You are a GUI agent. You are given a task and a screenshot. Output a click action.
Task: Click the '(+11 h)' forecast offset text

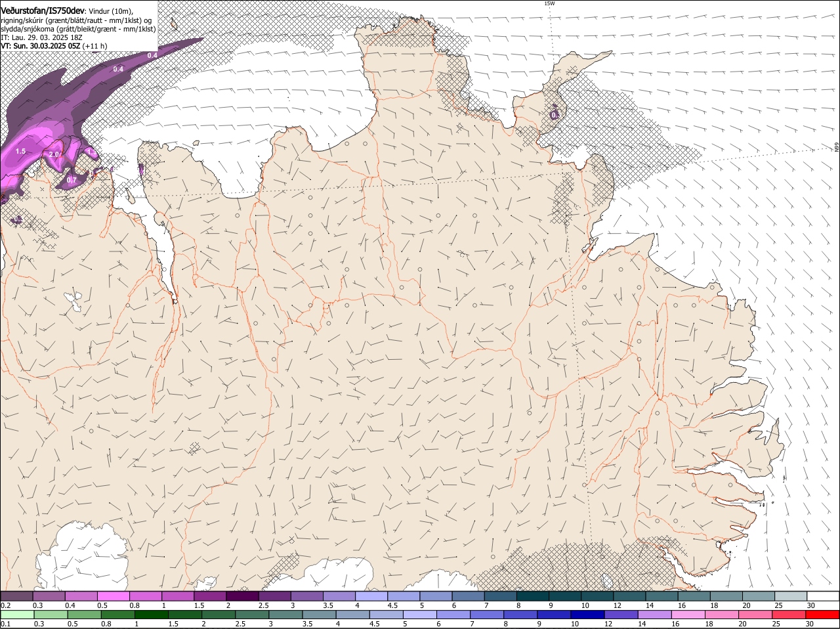coord(95,46)
